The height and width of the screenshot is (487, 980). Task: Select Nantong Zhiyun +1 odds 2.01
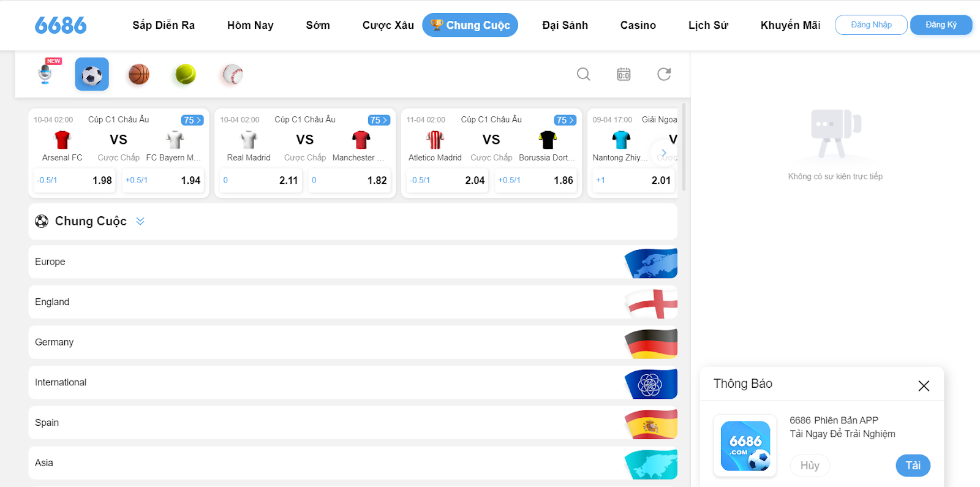click(x=633, y=180)
